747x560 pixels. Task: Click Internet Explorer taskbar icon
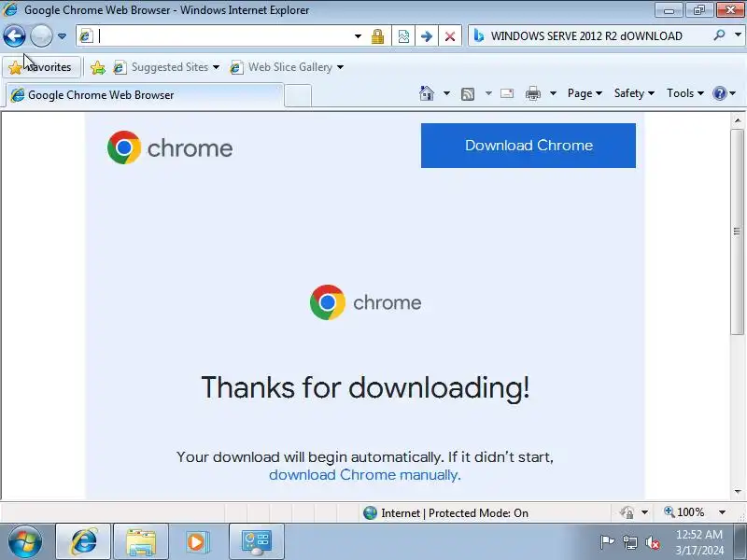click(83, 542)
